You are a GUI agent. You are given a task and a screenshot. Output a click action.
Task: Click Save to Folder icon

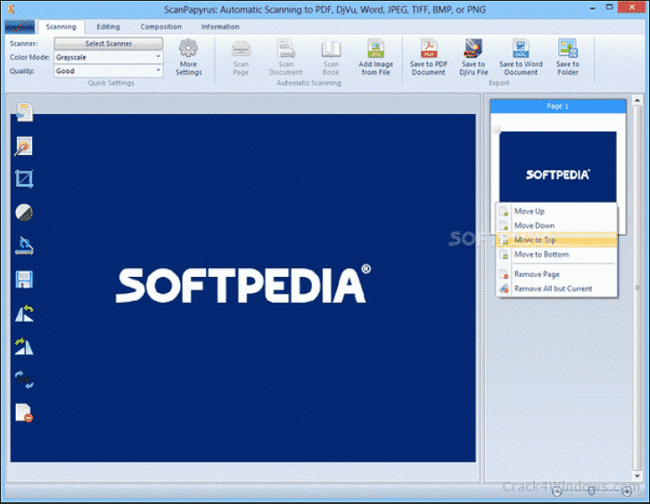[x=568, y=57]
